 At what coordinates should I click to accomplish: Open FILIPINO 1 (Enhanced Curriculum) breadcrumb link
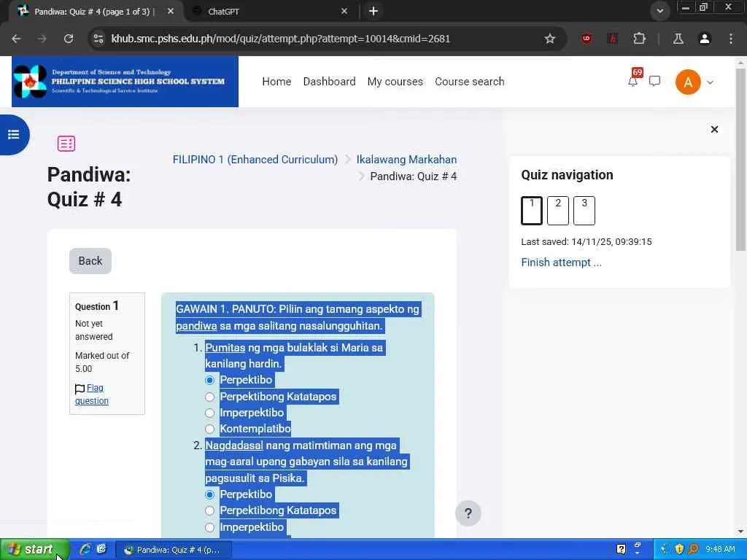[x=255, y=160]
